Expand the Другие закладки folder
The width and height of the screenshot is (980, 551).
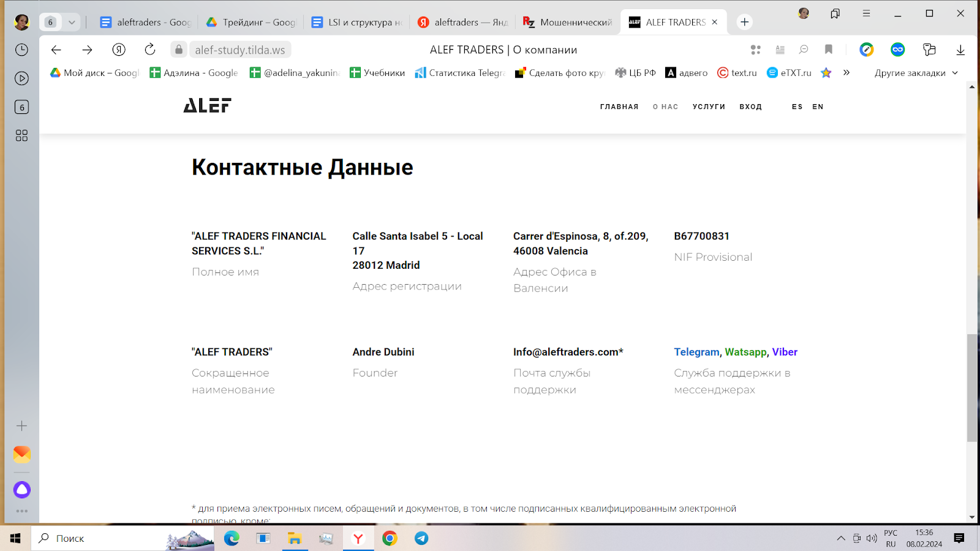click(x=916, y=73)
